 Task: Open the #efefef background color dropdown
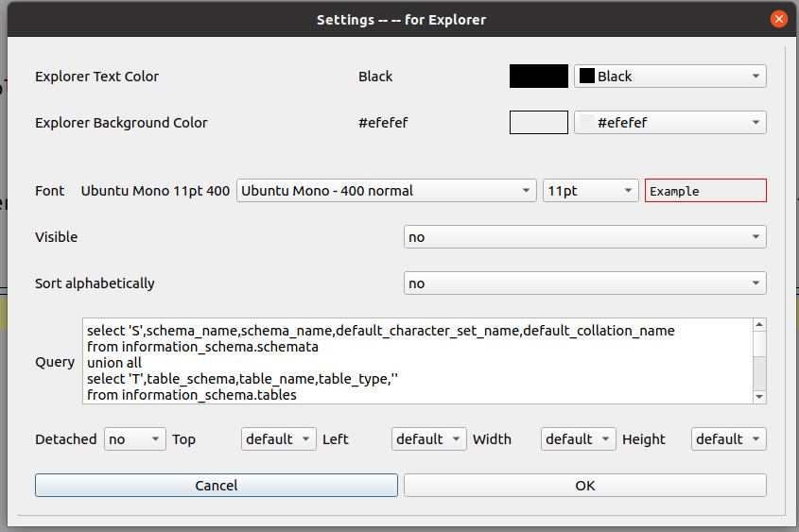(x=670, y=122)
